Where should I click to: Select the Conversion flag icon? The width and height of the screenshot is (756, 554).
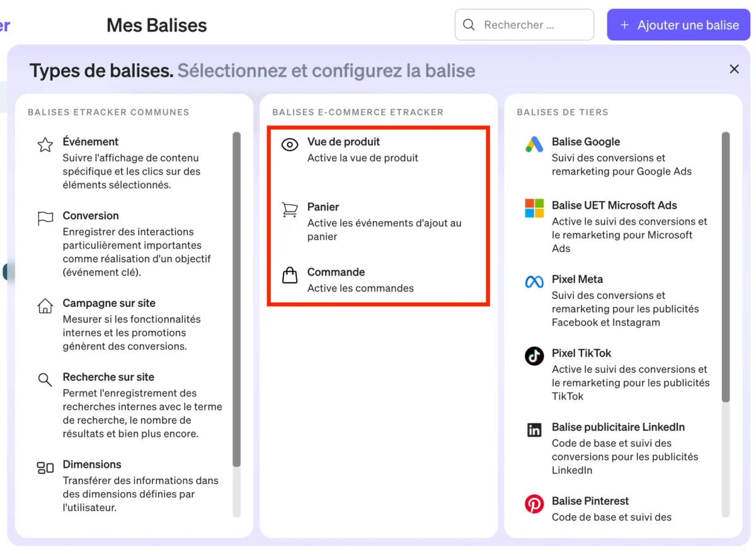tap(45, 219)
